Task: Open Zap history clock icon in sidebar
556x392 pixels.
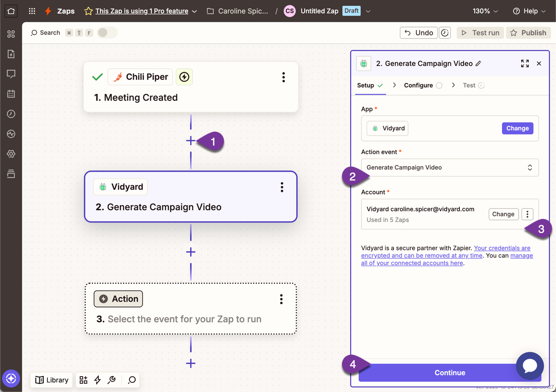Action: 11,114
